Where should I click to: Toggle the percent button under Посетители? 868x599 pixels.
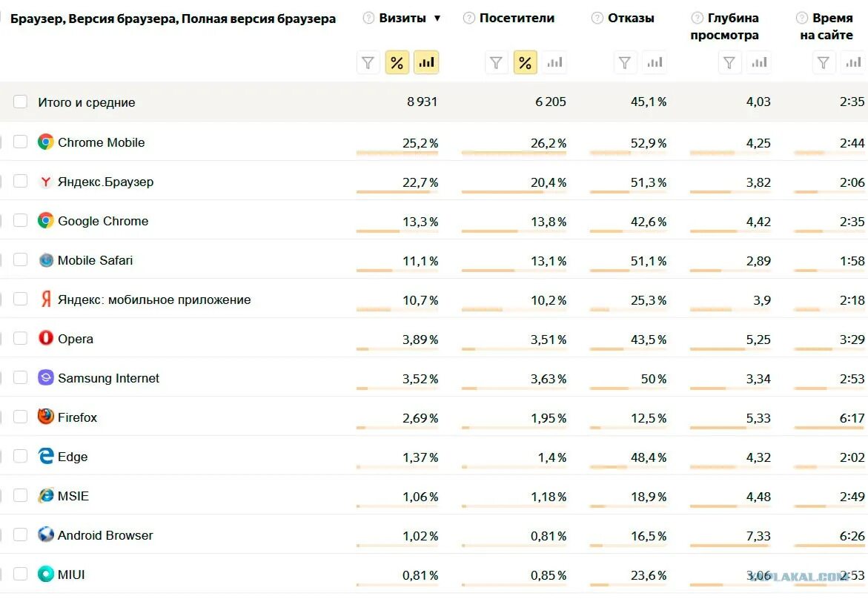(x=525, y=63)
